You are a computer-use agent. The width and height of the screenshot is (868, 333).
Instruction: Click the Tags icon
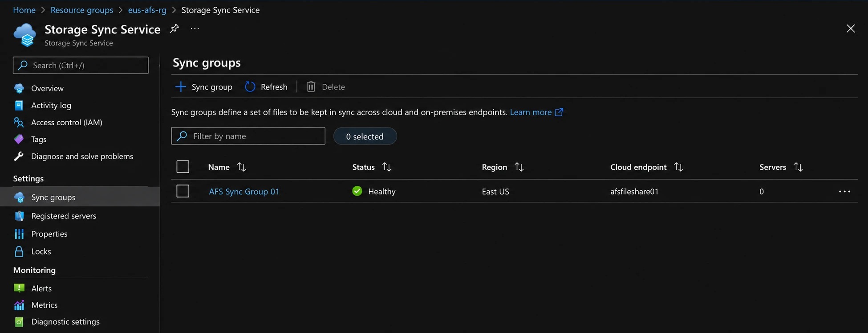coord(19,139)
